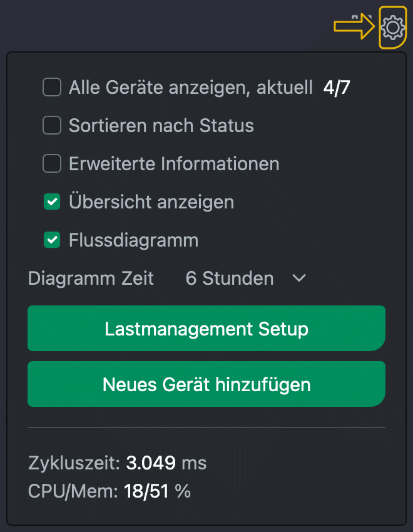This screenshot has height=532, width=413.
Task: Enable the Alle Geräte anzeigen checkbox
Action: pos(52,87)
